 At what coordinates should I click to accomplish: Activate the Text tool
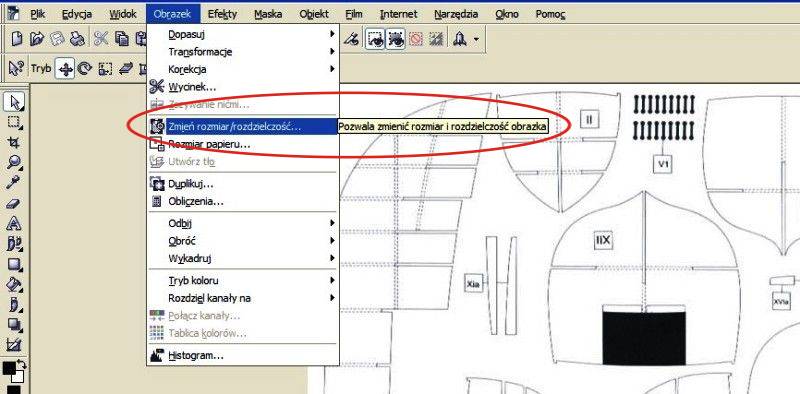[14, 224]
